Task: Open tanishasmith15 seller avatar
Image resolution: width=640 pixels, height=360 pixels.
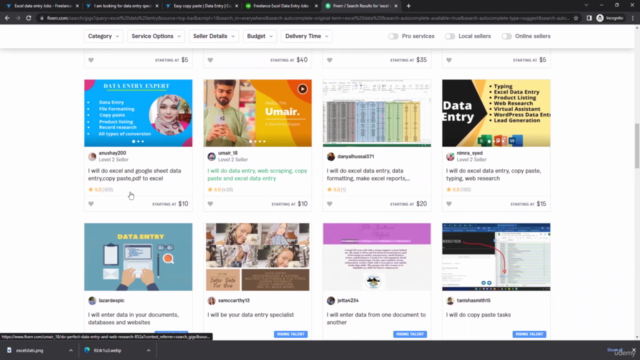Action: (450, 300)
